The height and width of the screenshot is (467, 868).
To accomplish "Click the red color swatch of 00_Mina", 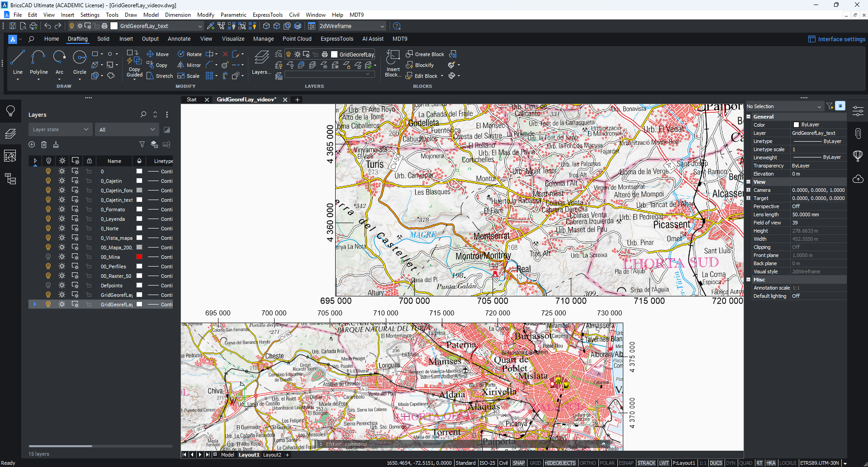I will (x=139, y=257).
